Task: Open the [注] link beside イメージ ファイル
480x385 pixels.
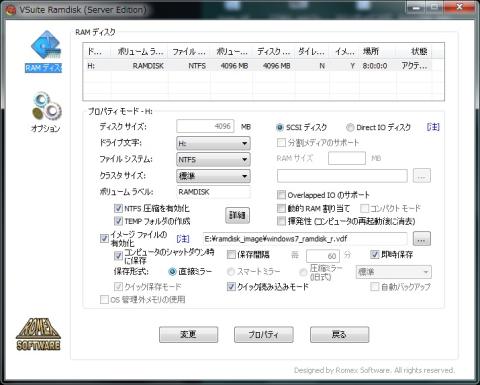Action: 183,239
